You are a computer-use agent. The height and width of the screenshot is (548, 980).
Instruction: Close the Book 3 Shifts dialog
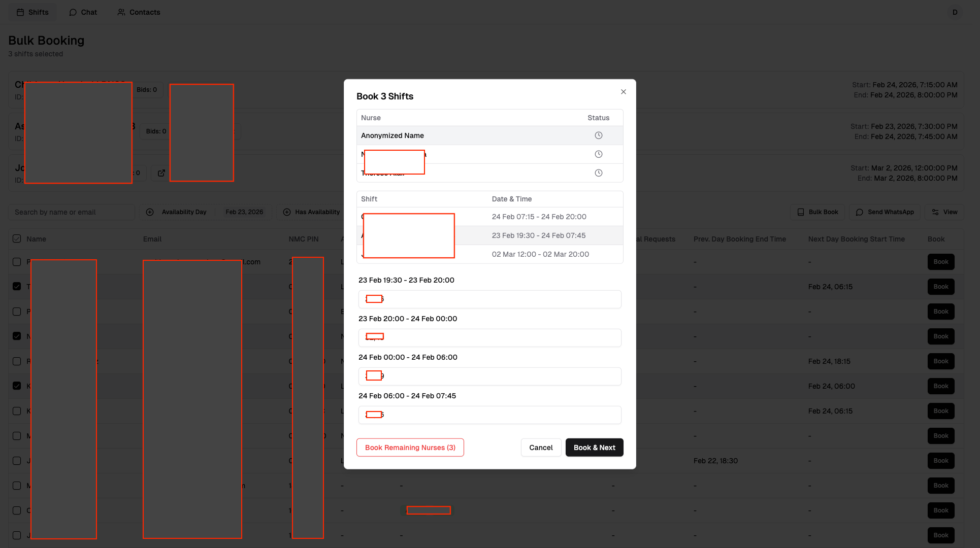(624, 92)
